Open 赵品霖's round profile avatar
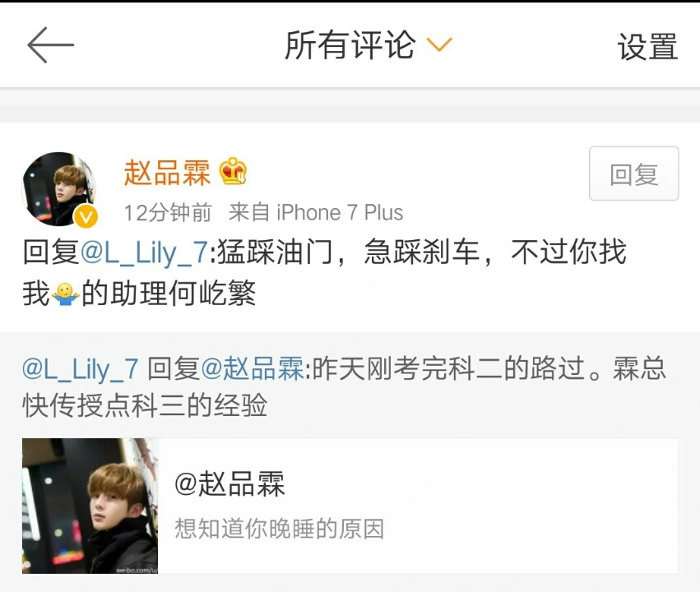The width and height of the screenshot is (700, 592). coord(59,189)
